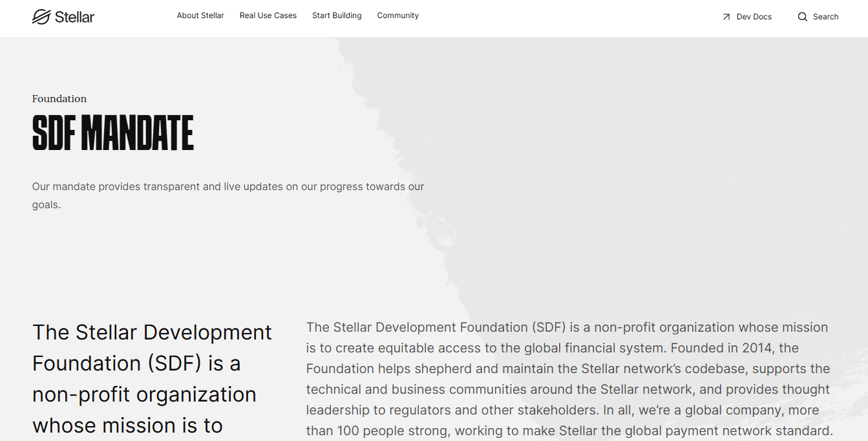
Task: Click the "than 100 people strong" text
Action: pyautogui.click(x=377, y=431)
